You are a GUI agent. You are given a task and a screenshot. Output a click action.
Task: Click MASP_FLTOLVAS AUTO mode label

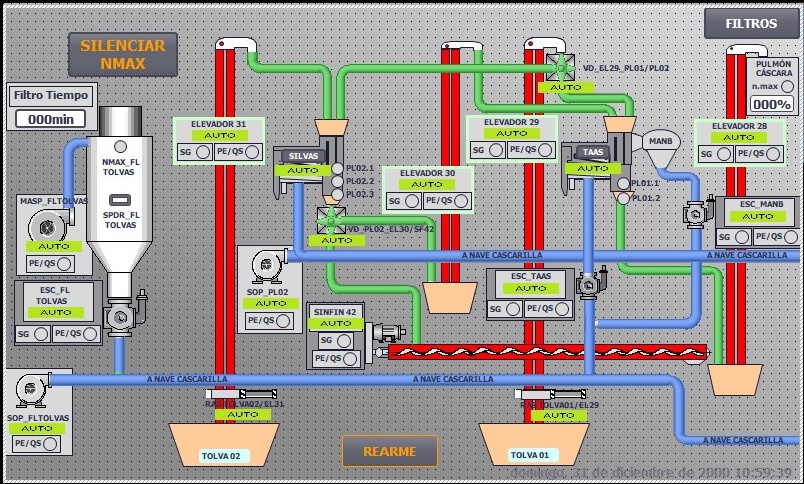click(54, 247)
